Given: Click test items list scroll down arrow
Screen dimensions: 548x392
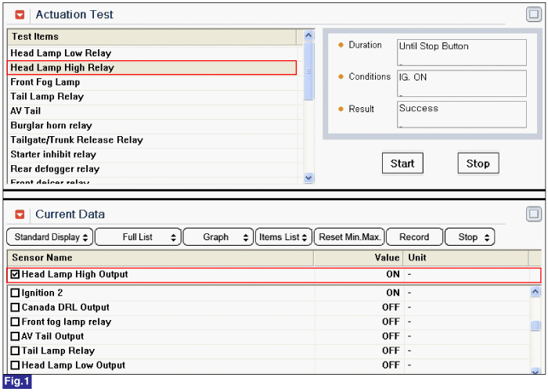Looking at the screenshot, I should pyautogui.click(x=308, y=178).
